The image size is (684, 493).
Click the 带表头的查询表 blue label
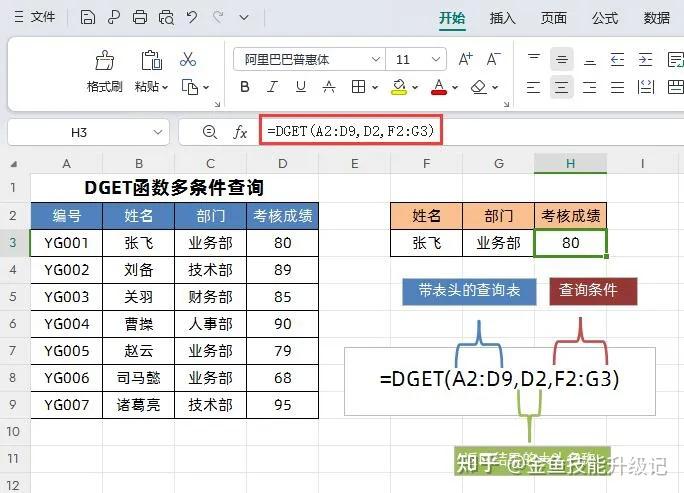click(469, 291)
